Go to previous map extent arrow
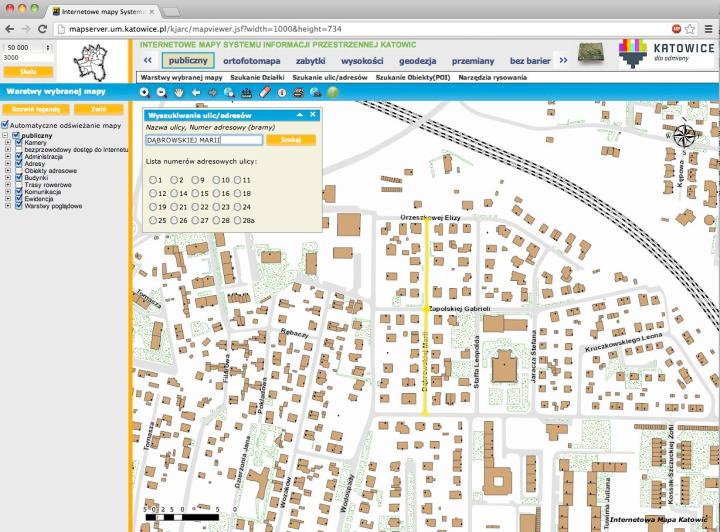 [196, 92]
